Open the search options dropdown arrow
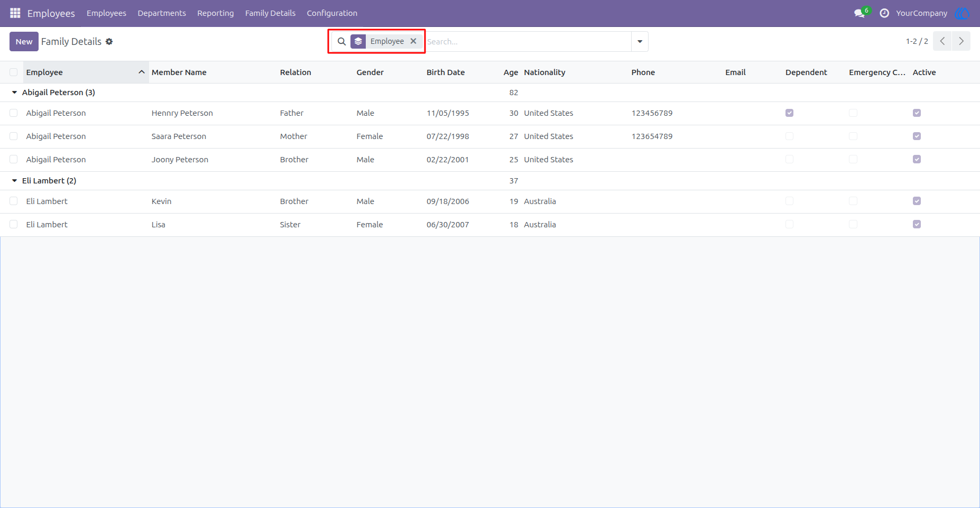 pyautogui.click(x=640, y=41)
